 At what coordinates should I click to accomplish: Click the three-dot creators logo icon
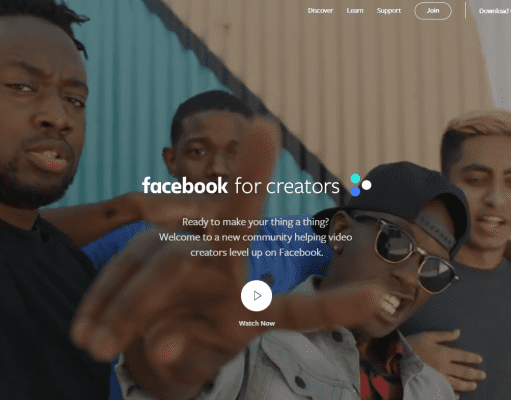361,185
